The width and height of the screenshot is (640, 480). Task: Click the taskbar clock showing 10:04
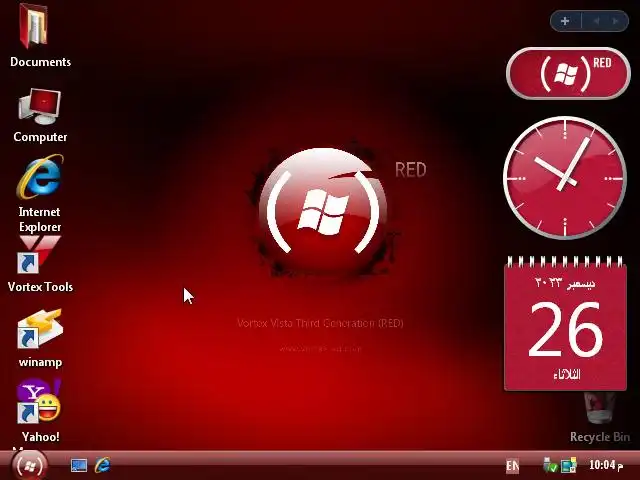[606, 465]
